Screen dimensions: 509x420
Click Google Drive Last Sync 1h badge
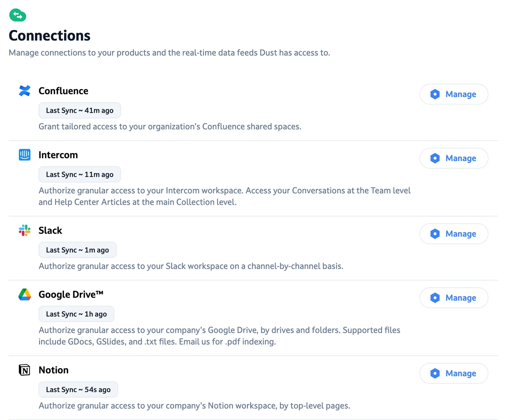click(x=76, y=314)
